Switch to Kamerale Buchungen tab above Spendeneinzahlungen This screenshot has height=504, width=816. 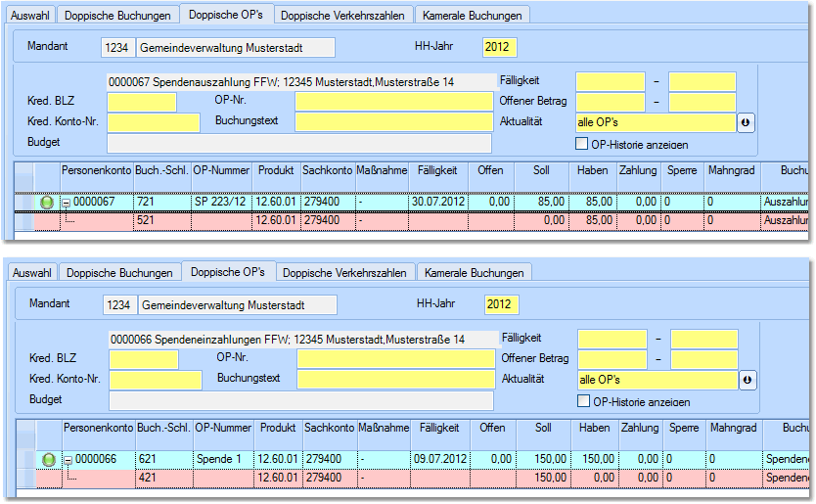(475, 272)
